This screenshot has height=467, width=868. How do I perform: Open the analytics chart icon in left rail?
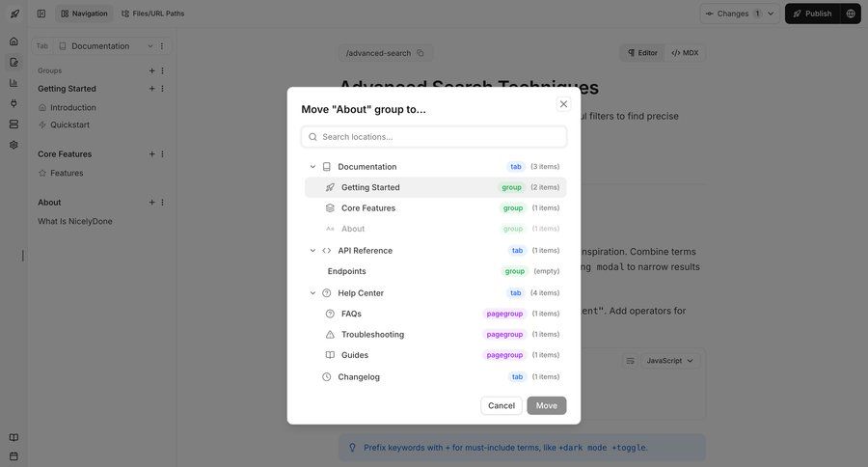pyautogui.click(x=14, y=83)
